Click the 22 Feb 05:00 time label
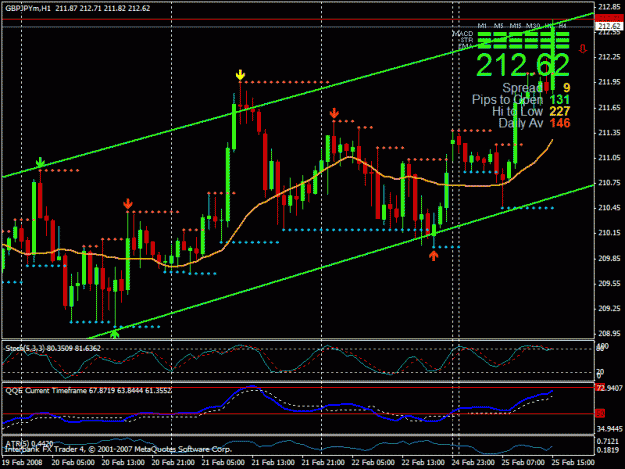 click(373, 462)
